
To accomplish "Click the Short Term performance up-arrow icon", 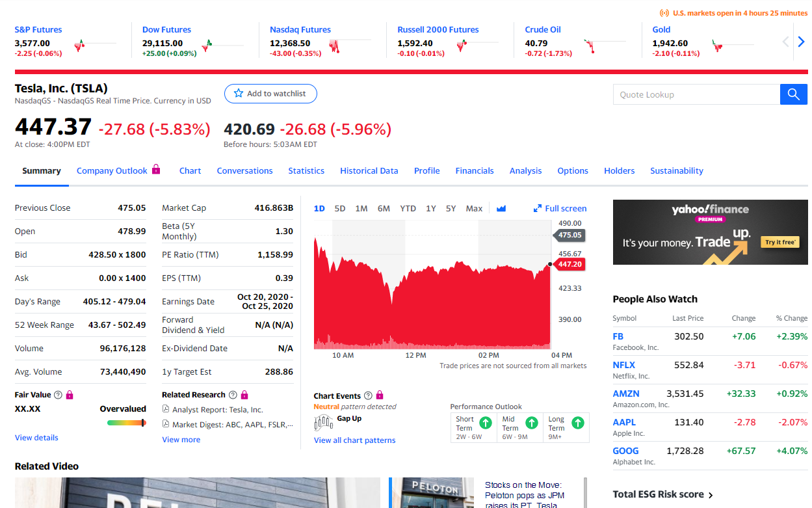I will coord(485,423).
